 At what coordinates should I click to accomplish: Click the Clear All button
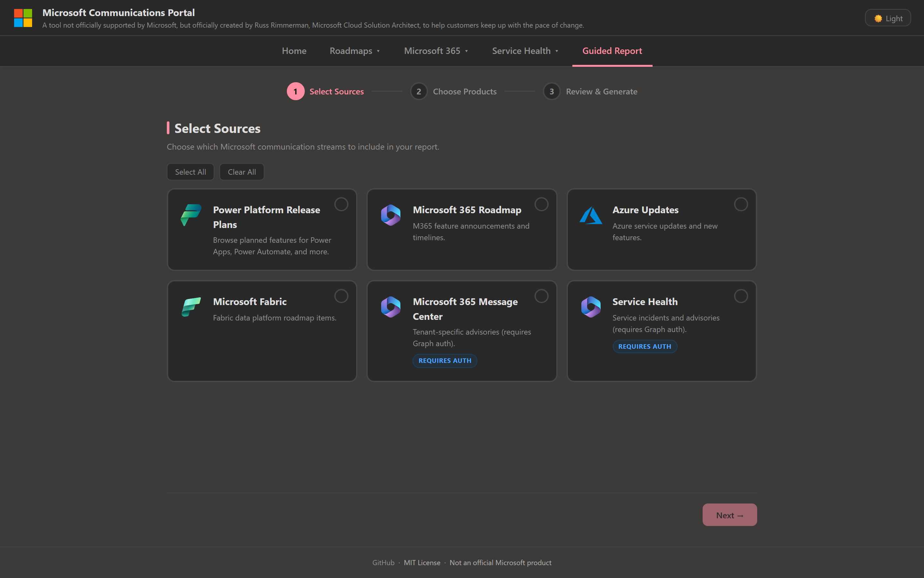[242, 172]
